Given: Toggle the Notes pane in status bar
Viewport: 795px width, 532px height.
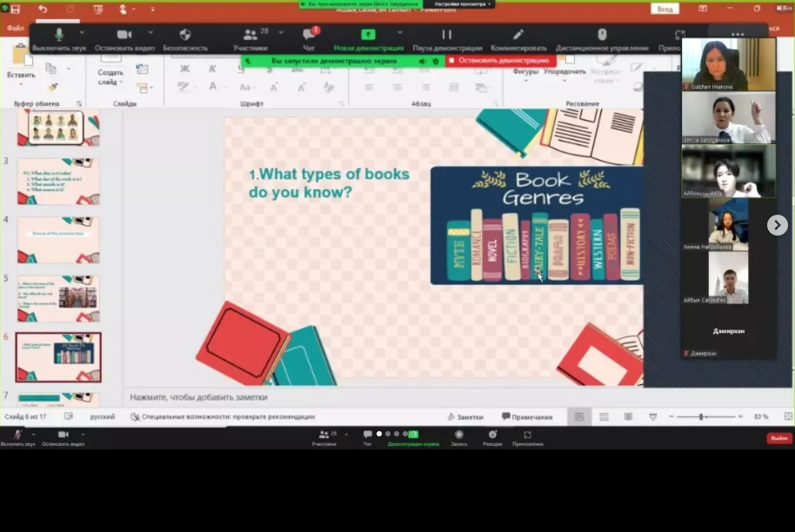Looking at the screenshot, I should pyautogui.click(x=464, y=417).
